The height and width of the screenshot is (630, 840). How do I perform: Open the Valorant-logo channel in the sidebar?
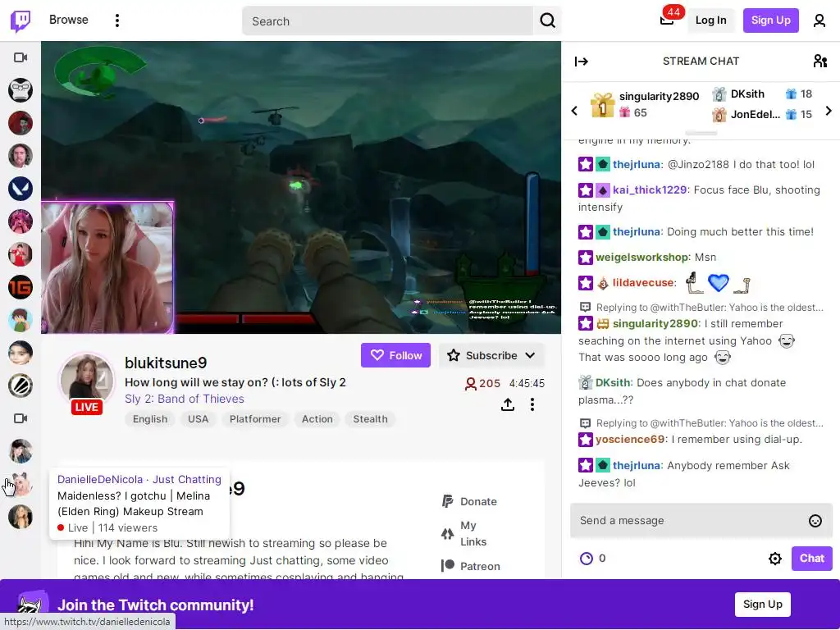point(21,189)
